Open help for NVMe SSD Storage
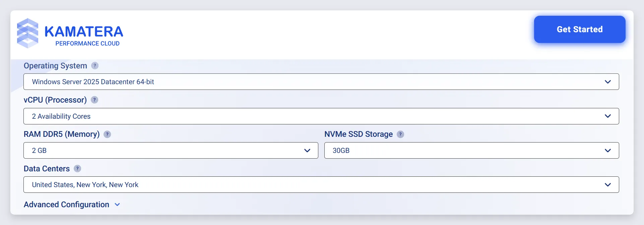 [400, 134]
